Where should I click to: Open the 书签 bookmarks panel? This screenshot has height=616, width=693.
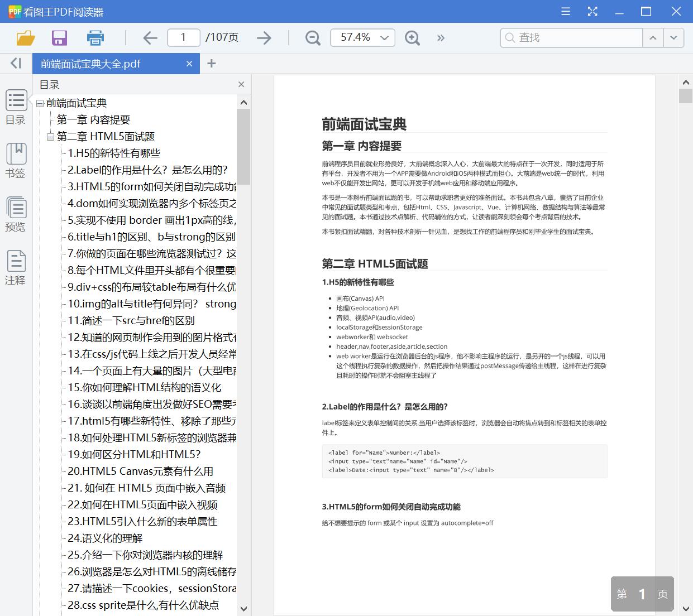coord(16,161)
